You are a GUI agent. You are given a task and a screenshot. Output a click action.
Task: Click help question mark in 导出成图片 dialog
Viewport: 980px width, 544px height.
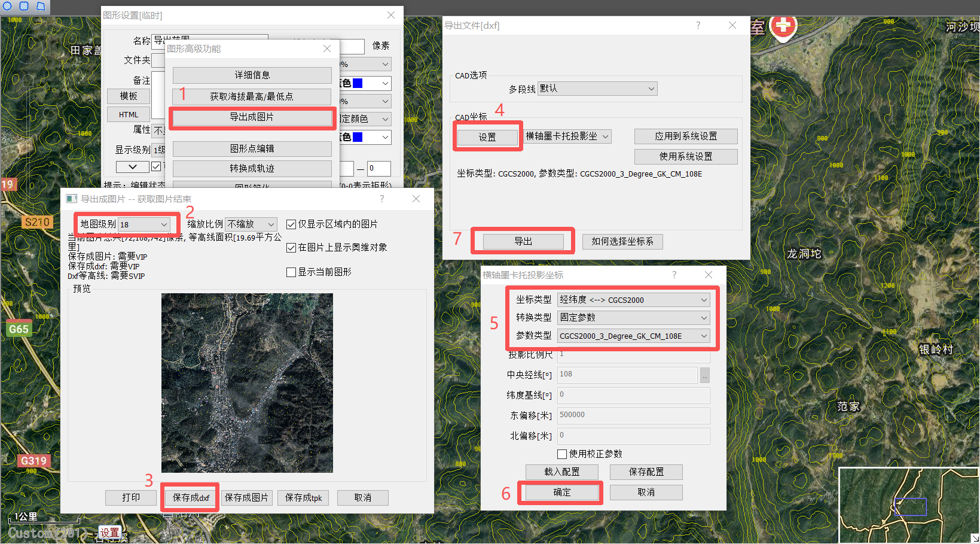point(381,199)
